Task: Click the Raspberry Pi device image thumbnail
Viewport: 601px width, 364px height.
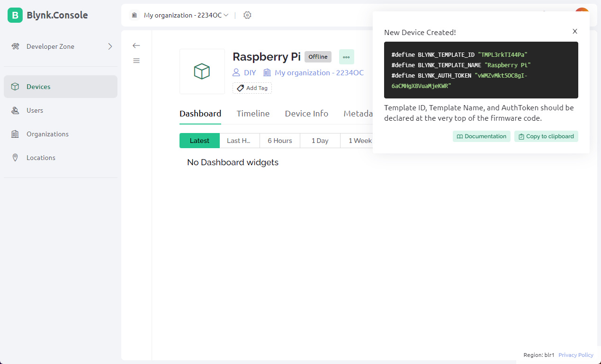Action: (202, 71)
